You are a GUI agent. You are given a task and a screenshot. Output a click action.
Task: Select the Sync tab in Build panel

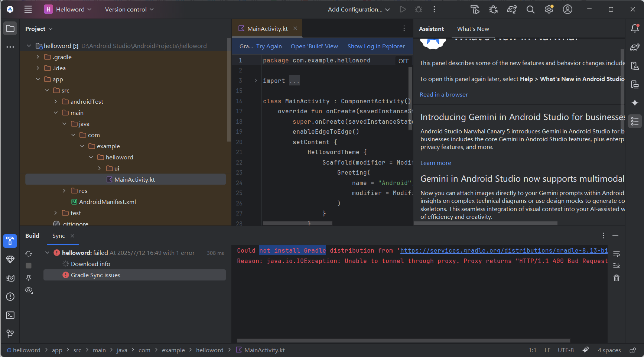click(59, 236)
